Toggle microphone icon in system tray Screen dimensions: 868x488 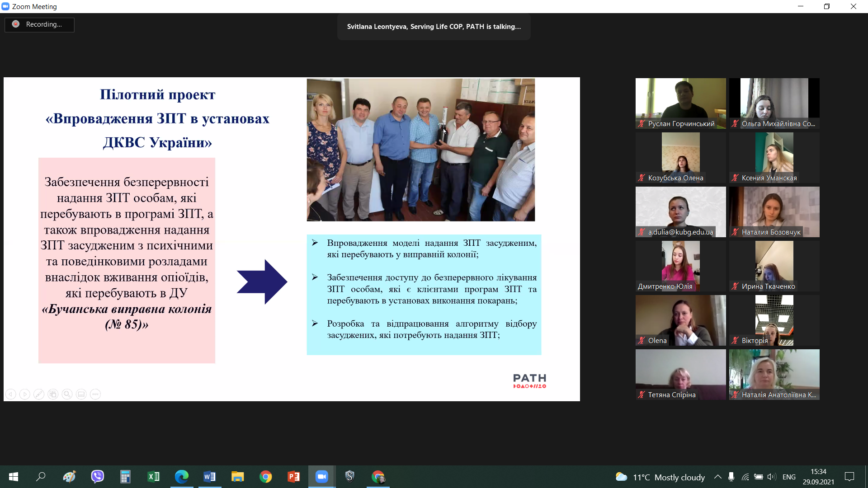[731, 477]
